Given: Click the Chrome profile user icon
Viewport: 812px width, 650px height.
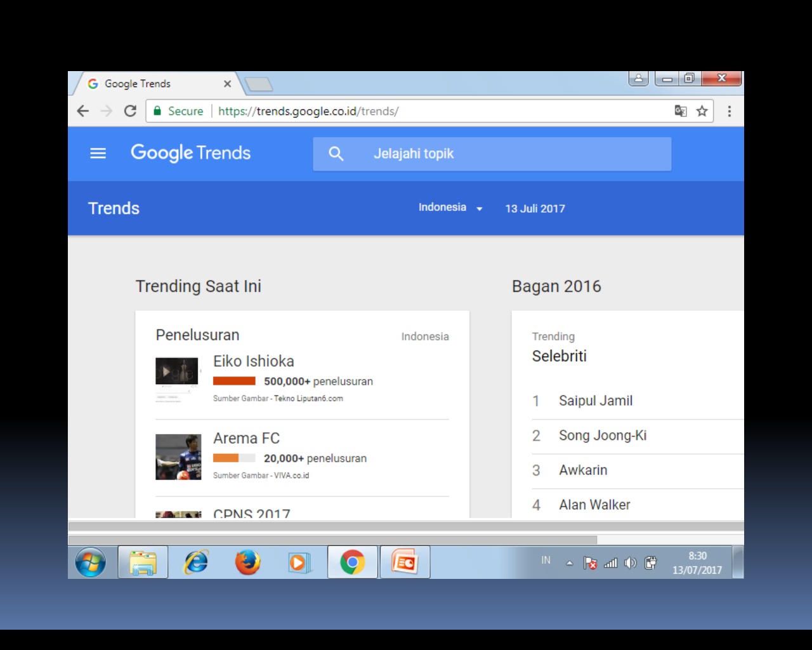Looking at the screenshot, I should 638,78.
